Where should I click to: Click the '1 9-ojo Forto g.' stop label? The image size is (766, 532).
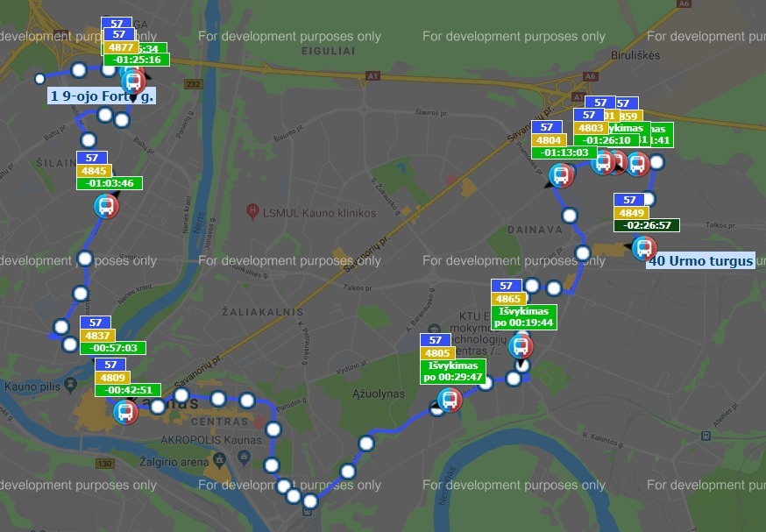[101, 96]
